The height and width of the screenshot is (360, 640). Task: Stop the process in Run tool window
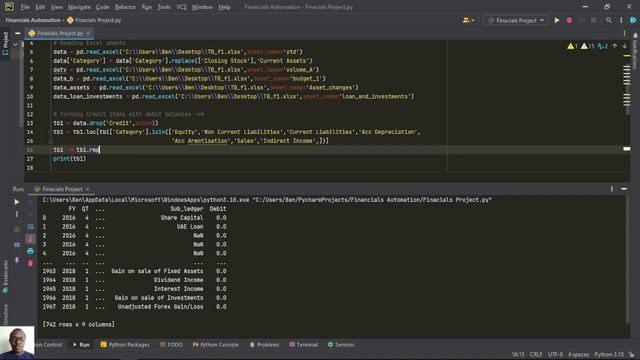click(x=17, y=229)
